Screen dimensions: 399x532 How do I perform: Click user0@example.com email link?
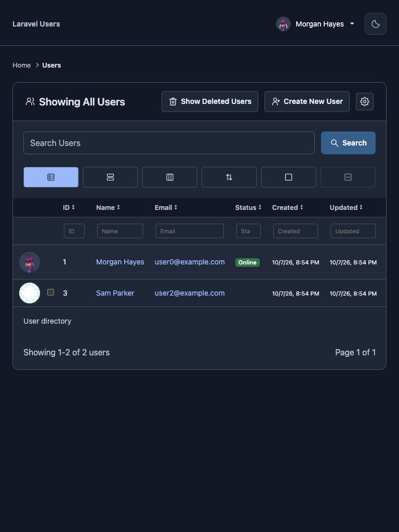tap(190, 262)
